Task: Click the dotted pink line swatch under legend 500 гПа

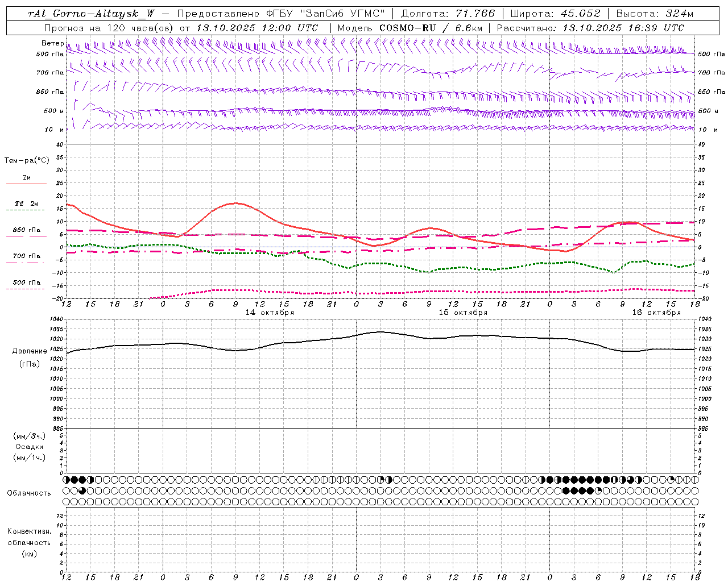Action: pyautogui.click(x=25, y=289)
